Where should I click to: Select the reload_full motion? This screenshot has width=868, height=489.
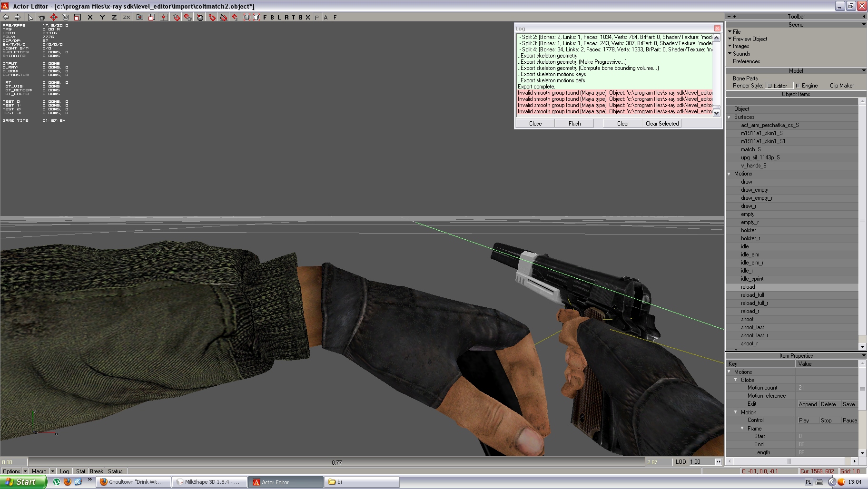click(752, 295)
